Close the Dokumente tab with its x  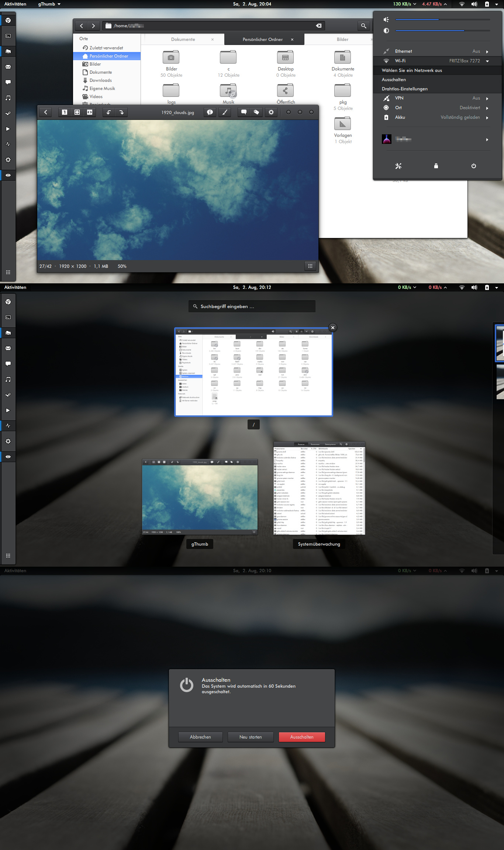[x=213, y=39]
